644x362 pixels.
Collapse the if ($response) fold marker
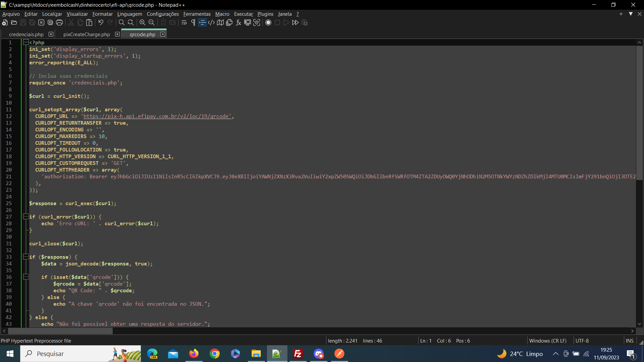coord(26,257)
